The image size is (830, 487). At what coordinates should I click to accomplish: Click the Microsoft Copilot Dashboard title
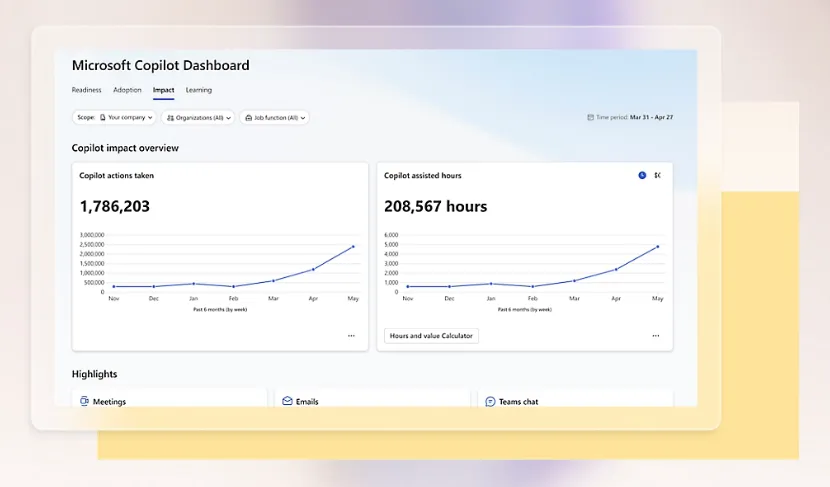tap(160, 65)
